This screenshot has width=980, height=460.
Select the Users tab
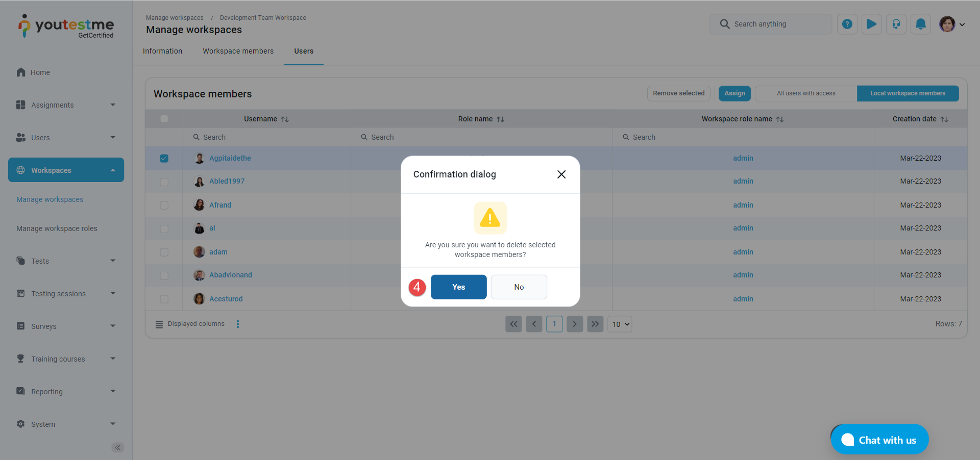point(304,51)
